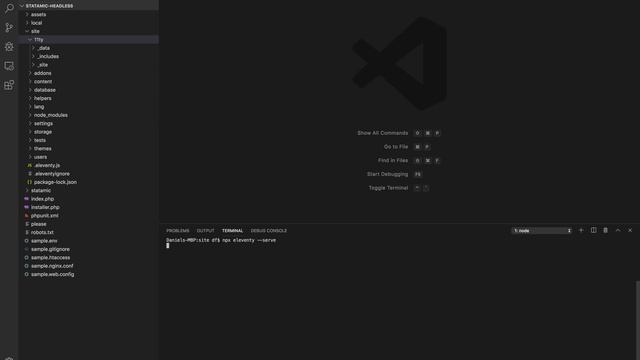Screen dimensions: 640x360
Task: Select the Terminal tab
Action: click(x=232, y=231)
